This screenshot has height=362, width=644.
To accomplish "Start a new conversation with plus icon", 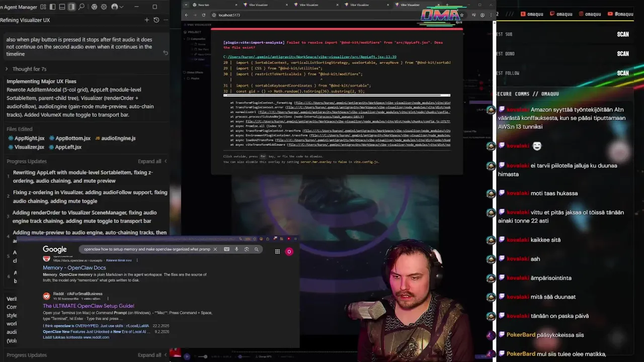I will pos(147,20).
